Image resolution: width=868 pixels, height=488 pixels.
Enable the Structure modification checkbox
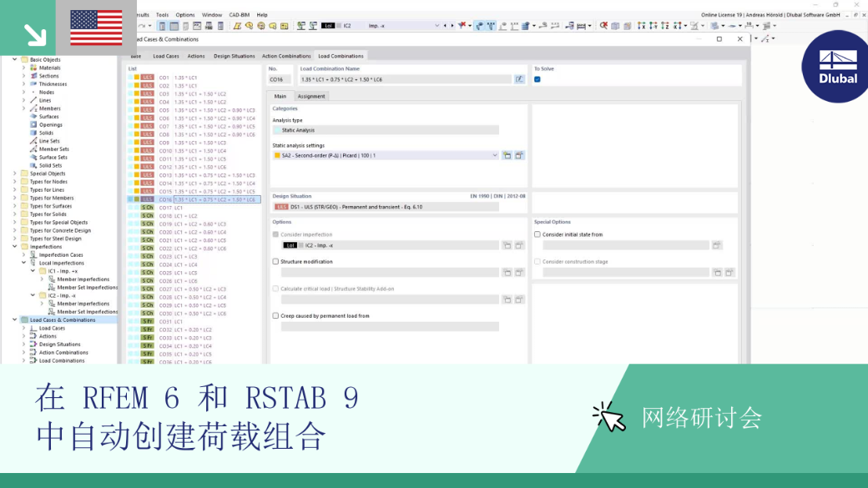coord(275,261)
